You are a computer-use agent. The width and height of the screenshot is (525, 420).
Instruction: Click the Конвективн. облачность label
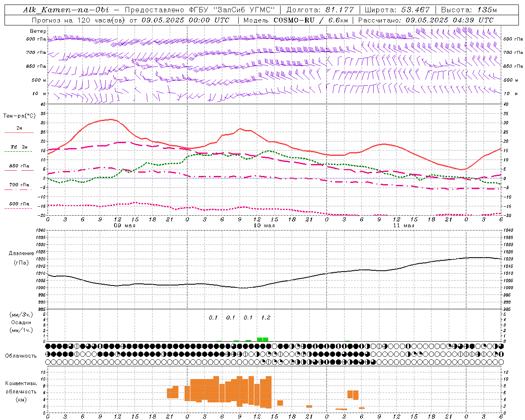(x=21, y=387)
